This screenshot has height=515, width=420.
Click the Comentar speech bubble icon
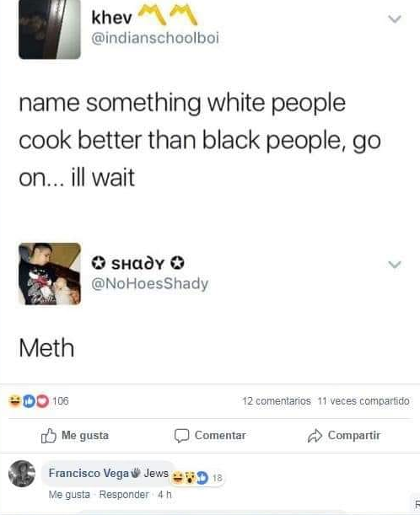181,436
